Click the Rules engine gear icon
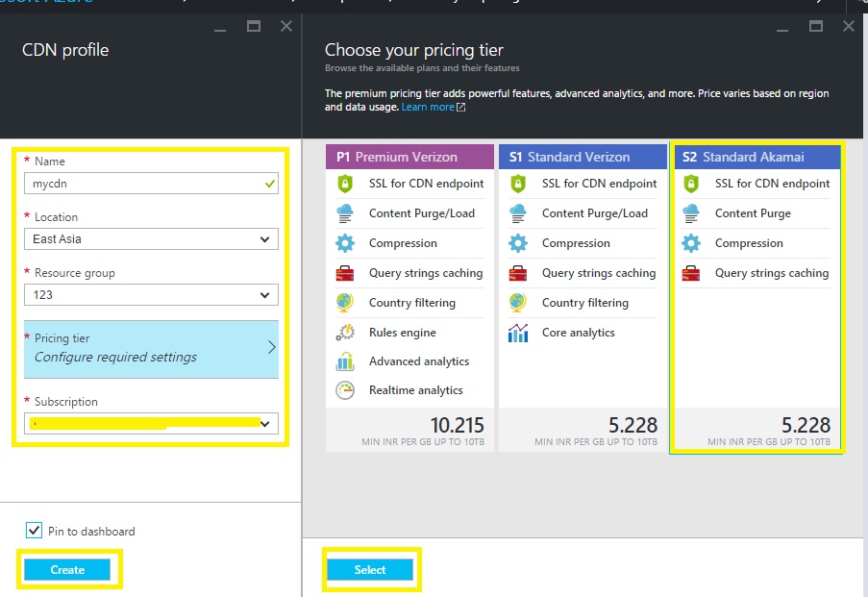 [345, 333]
